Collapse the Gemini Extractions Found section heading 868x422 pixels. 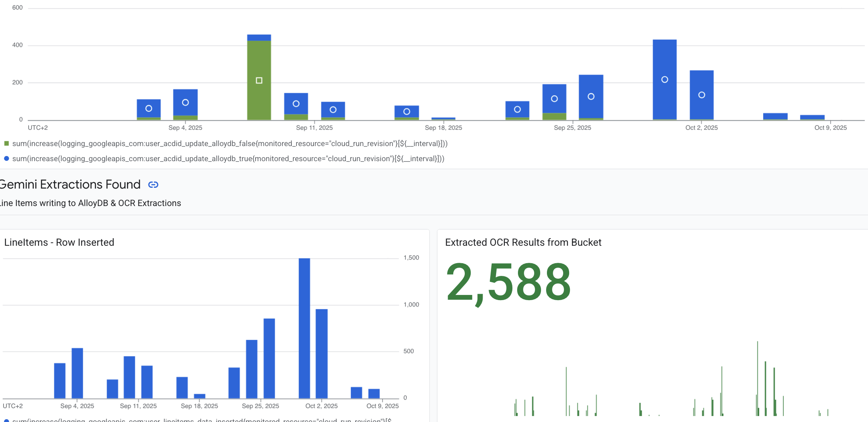tap(70, 185)
